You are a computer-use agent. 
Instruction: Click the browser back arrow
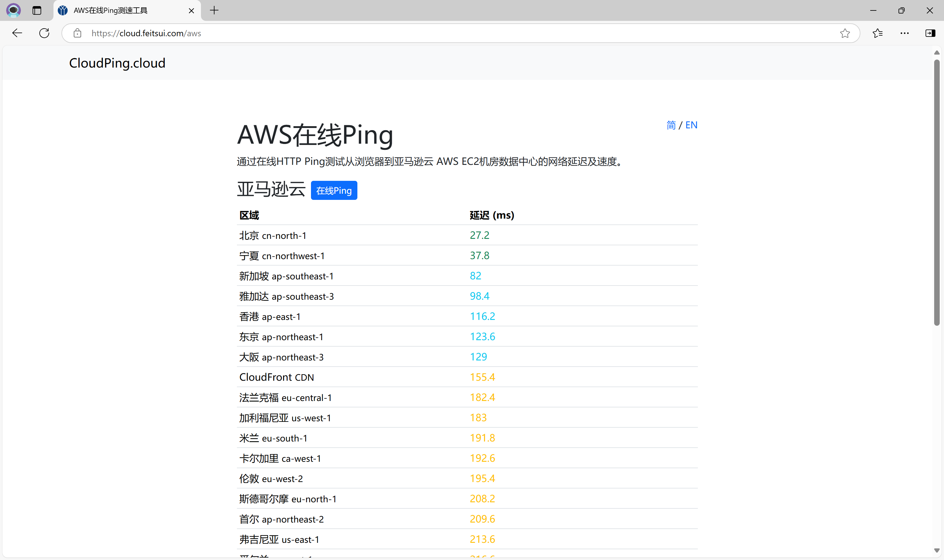pyautogui.click(x=17, y=33)
